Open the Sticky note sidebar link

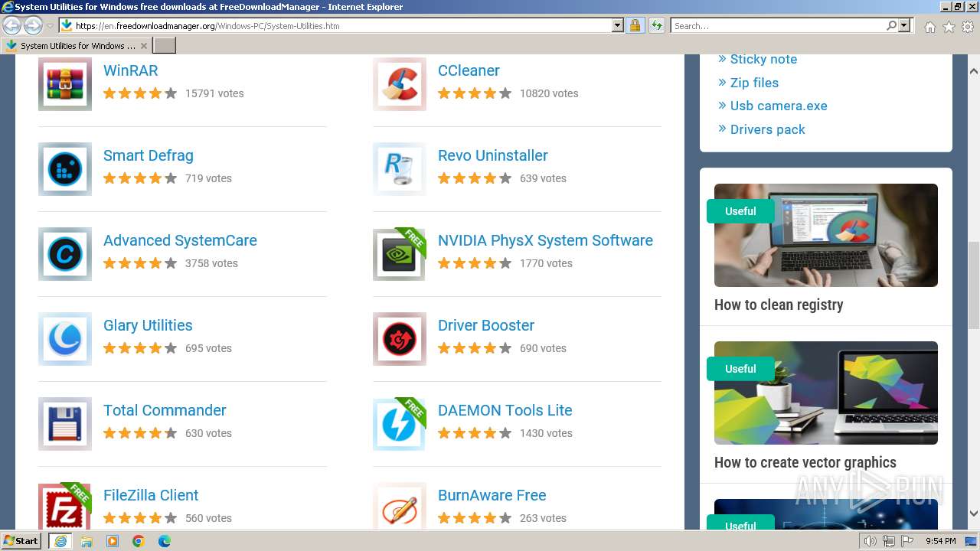[x=763, y=59]
